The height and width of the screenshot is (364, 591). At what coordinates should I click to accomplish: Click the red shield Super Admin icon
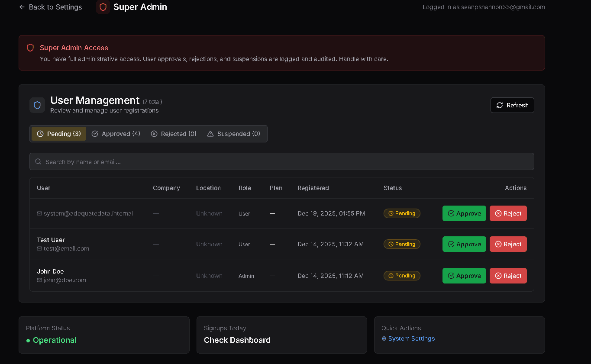[x=103, y=7]
